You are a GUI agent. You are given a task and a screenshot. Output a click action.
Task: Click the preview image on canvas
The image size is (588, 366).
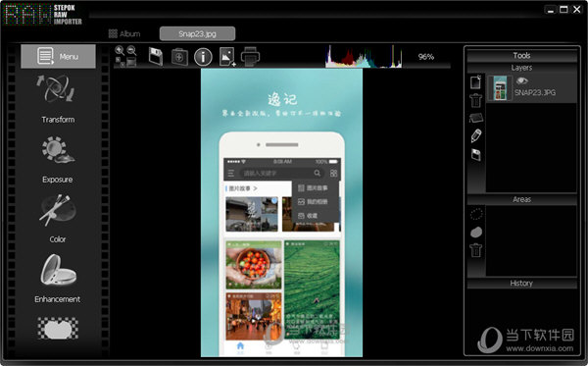tap(281, 213)
